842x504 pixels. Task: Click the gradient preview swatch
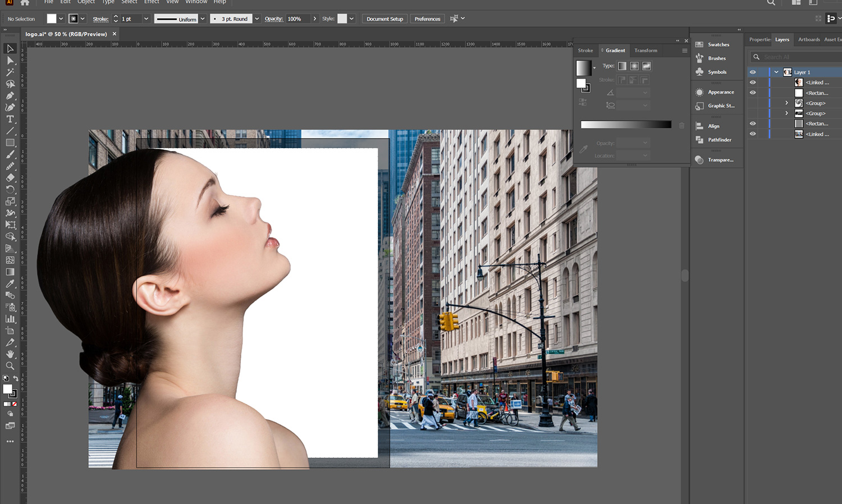pyautogui.click(x=584, y=68)
